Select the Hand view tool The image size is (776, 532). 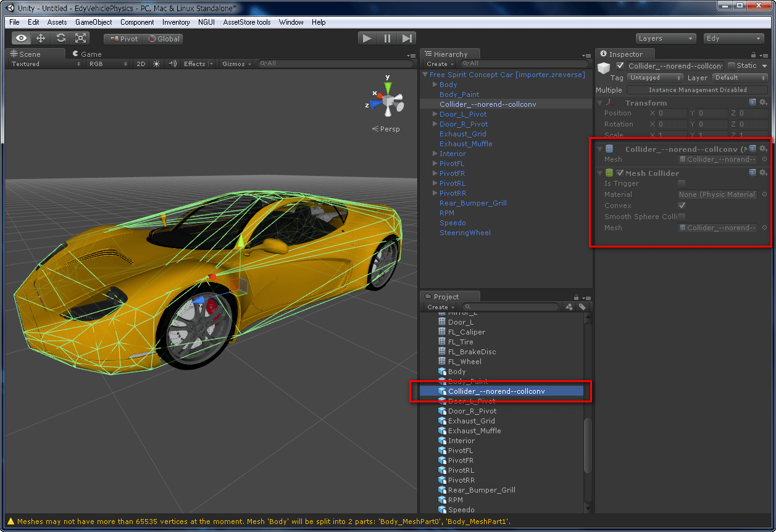point(22,38)
